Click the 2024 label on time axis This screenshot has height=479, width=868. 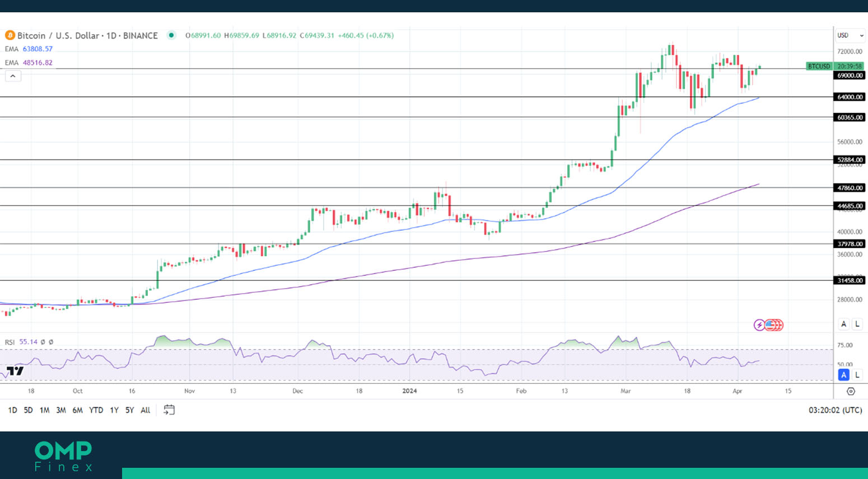pyautogui.click(x=409, y=391)
